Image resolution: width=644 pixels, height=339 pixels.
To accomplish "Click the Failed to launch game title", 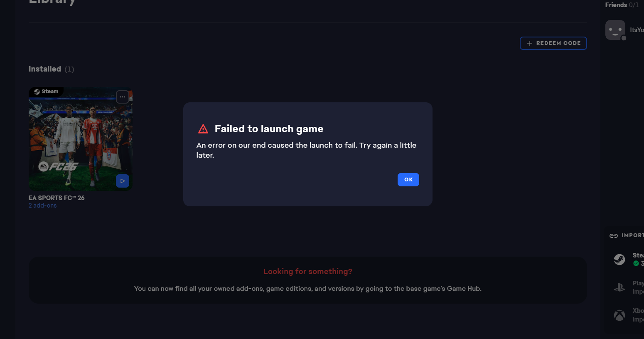I will pyautogui.click(x=269, y=129).
